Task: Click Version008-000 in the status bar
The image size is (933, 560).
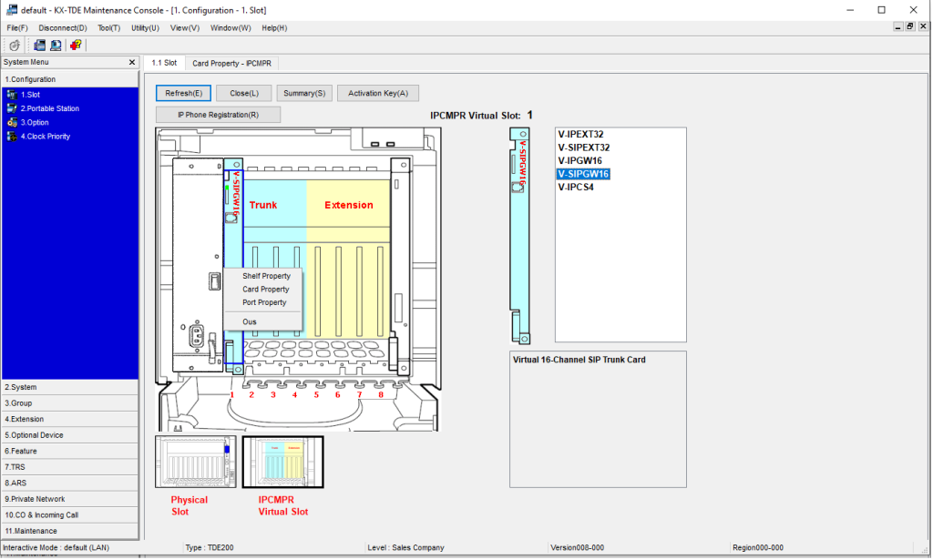Action: [x=577, y=547]
